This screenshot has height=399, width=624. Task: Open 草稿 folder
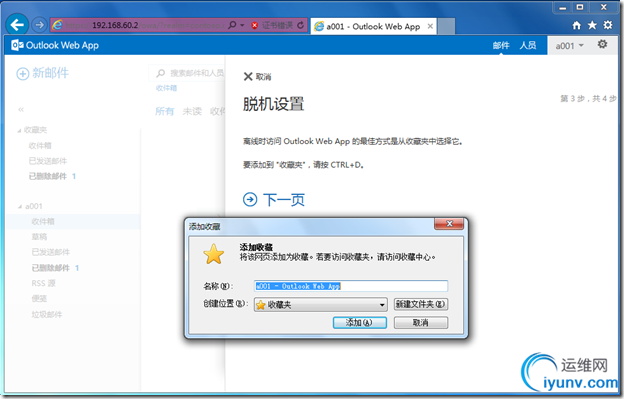pyautogui.click(x=39, y=237)
